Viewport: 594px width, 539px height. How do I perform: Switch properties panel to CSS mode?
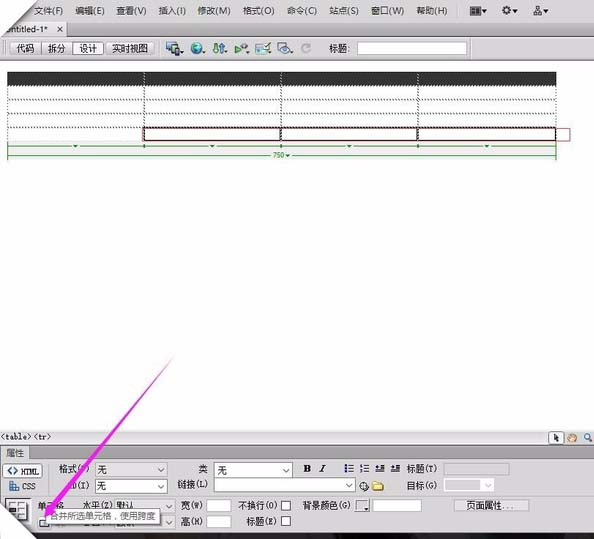coord(22,486)
